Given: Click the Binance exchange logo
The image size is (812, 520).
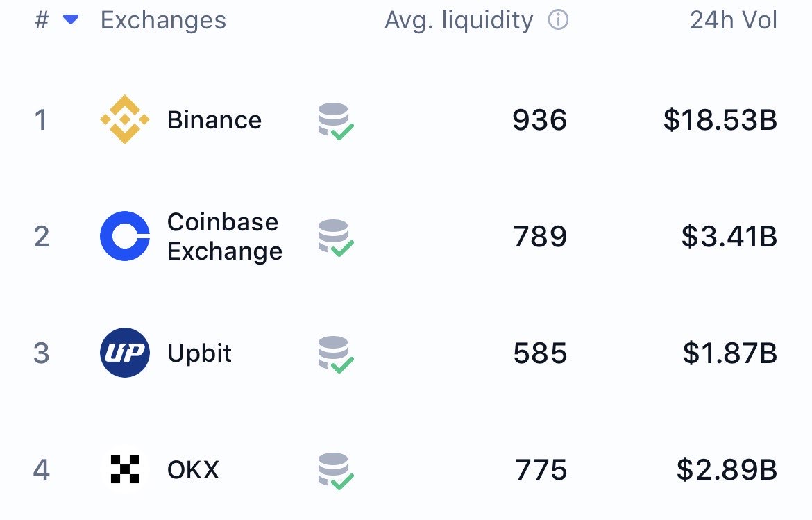Looking at the screenshot, I should click(x=124, y=119).
